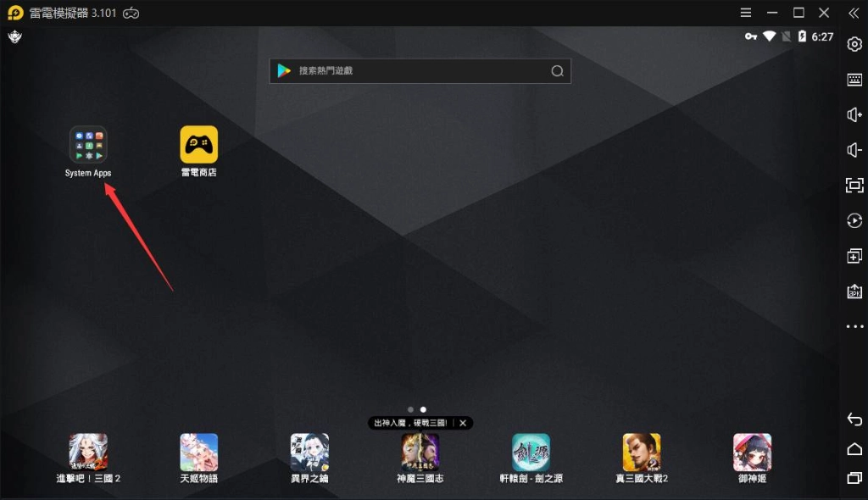Toggle fullscreen mode in sidebar

854,186
